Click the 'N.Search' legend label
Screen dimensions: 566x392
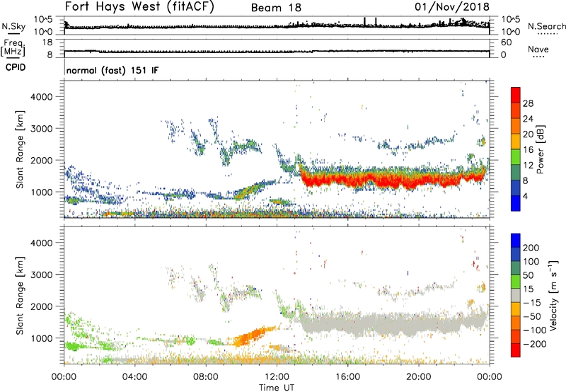click(x=546, y=26)
